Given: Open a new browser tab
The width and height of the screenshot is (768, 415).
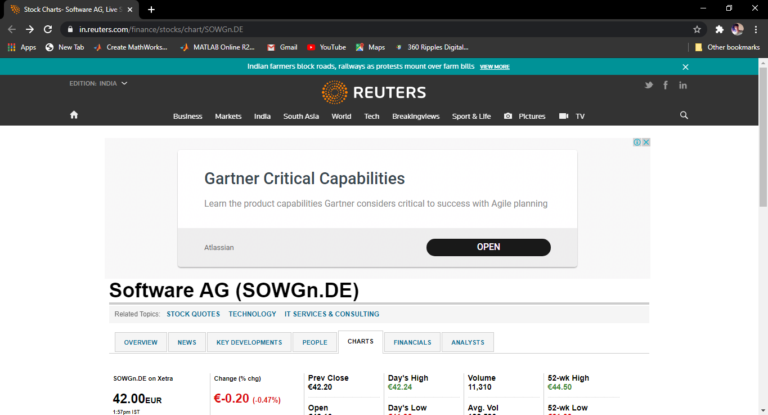Looking at the screenshot, I should 151,9.
